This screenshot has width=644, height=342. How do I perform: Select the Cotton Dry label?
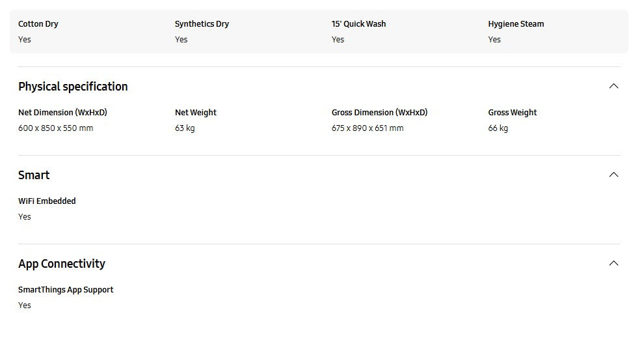38,24
